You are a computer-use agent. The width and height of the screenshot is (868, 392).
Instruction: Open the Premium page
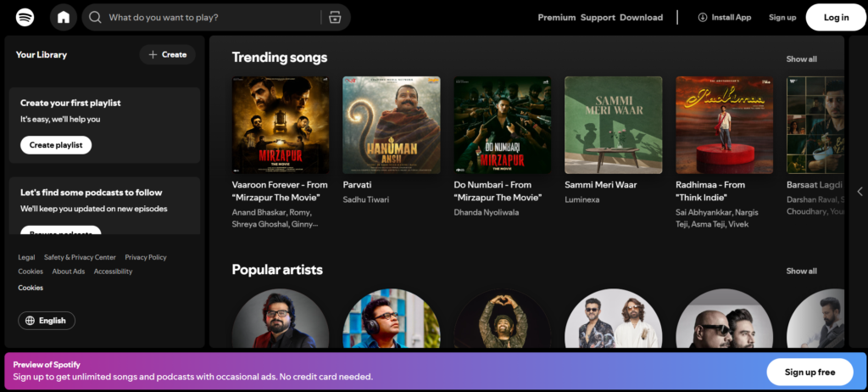click(x=557, y=17)
